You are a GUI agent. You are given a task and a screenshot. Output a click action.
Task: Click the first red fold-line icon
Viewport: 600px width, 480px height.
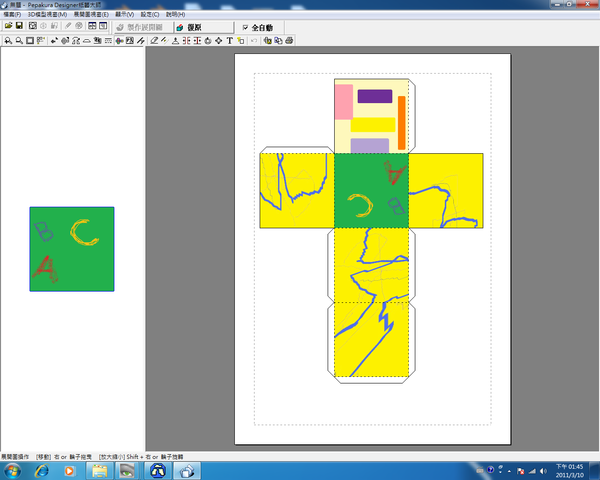click(x=186, y=41)
